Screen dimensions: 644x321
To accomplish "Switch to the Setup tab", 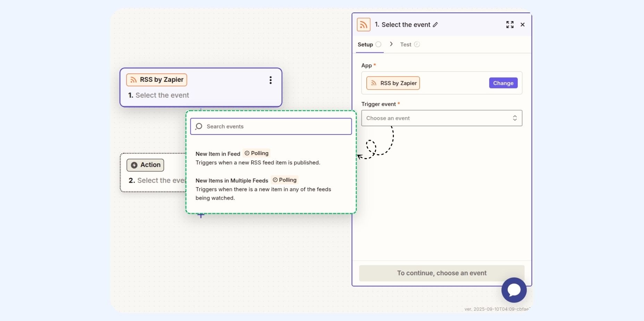I will [x=365, y=44].
